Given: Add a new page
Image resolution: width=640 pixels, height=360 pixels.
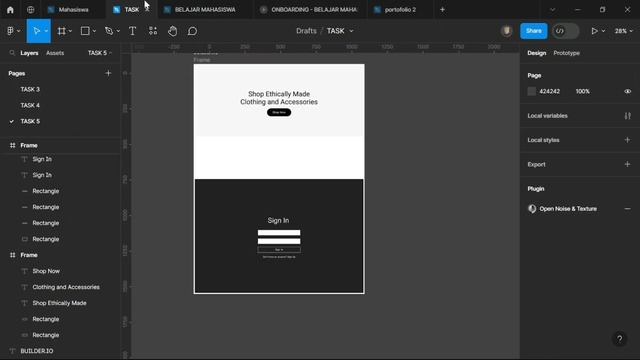Looking at the screenshot, I should point(108,73).
